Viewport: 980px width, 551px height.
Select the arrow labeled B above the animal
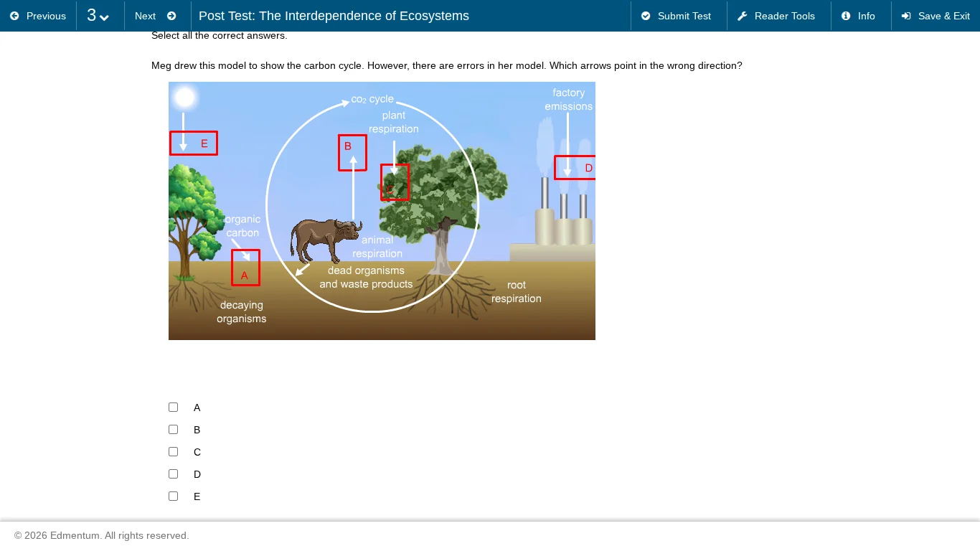click(352, 152)
